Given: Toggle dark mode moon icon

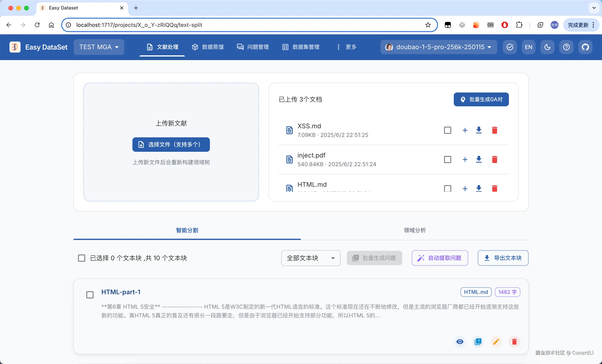Looking at the screenshot, I should tap(547, 47).
